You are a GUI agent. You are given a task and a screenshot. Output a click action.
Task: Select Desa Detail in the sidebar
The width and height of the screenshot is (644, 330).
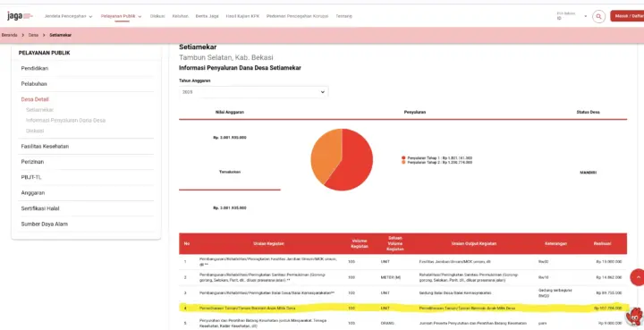pos(35,99)
